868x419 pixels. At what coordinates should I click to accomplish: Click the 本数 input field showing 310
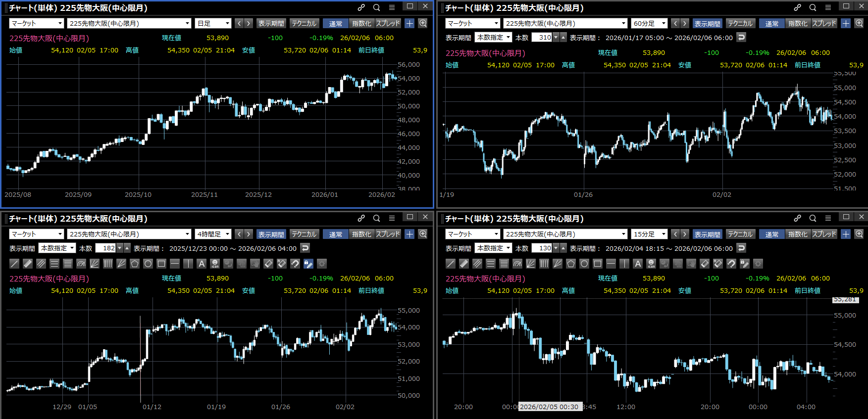click(x=542, y=37)
